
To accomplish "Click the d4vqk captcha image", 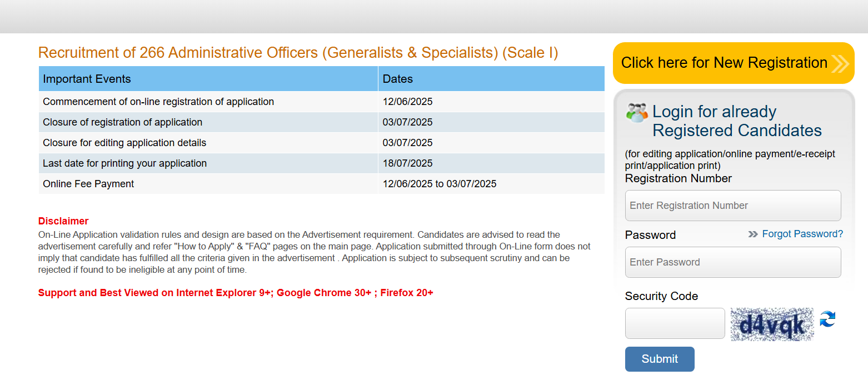I will tap(772, 324).
